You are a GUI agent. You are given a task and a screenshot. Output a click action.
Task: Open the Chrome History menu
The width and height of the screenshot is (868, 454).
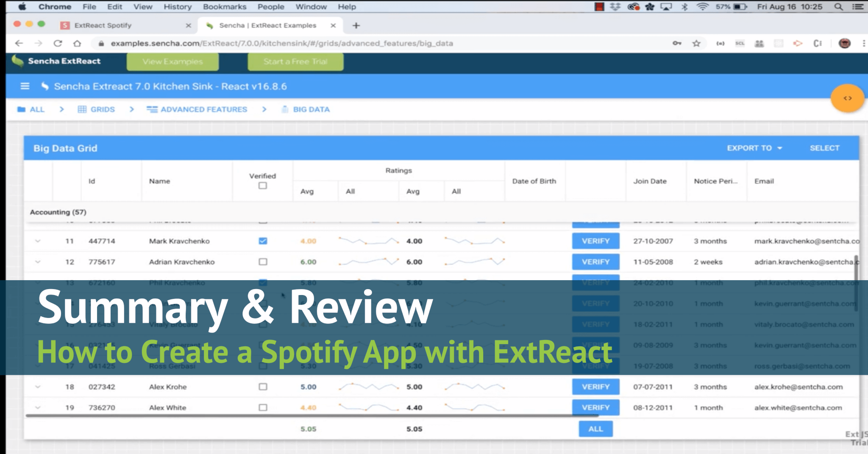pyautogui.click(x=178, y=7)
